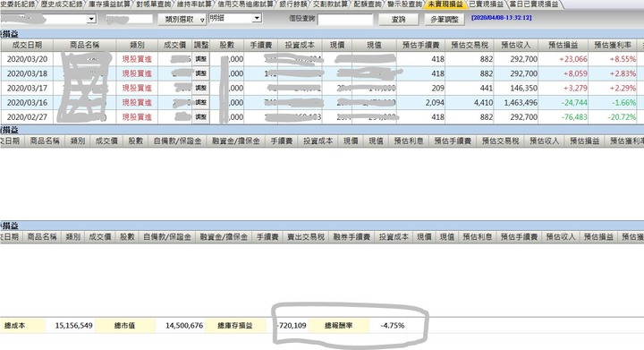The height and width of the screenshot is (350, 644).
Task: Click the 查詢 button
Action: click(398, 20)
